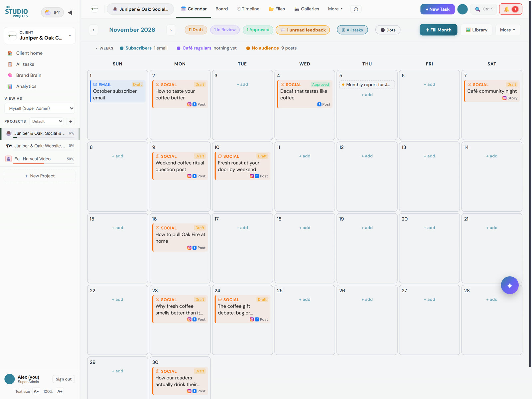
Task: Go to next month
Action: pos(171,30)
